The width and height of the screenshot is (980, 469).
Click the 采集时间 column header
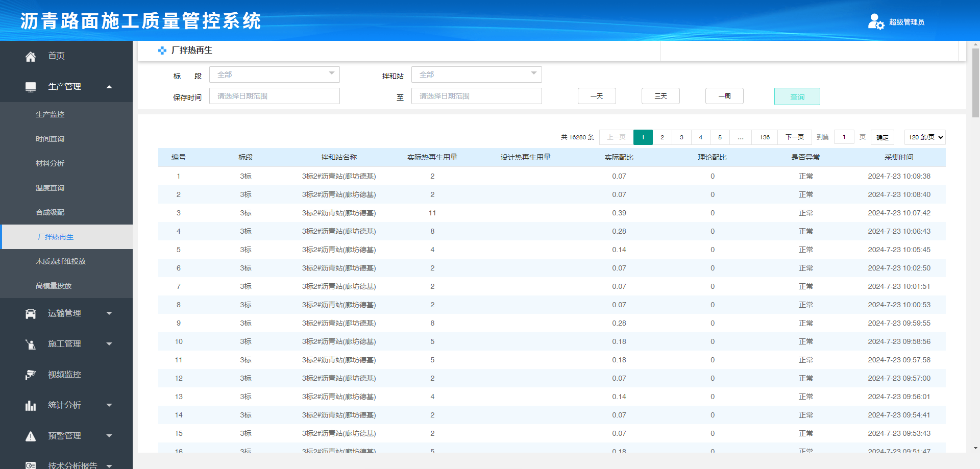(899, 157)
